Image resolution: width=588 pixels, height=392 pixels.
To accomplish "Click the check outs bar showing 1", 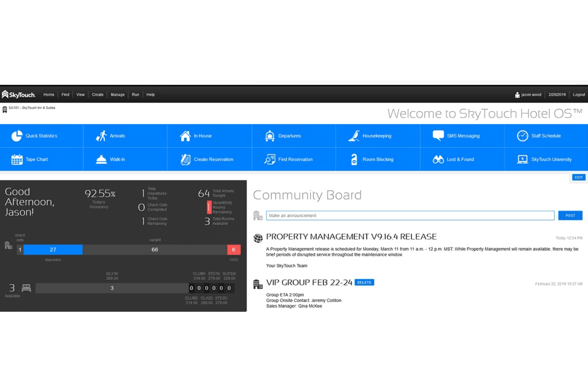I will (x=20, y=249).
